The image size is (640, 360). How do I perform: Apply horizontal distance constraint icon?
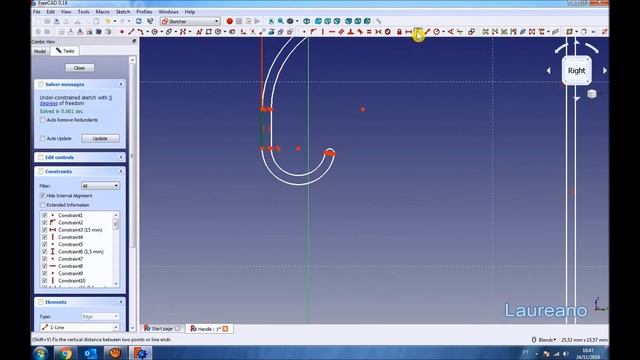(409, 31)
